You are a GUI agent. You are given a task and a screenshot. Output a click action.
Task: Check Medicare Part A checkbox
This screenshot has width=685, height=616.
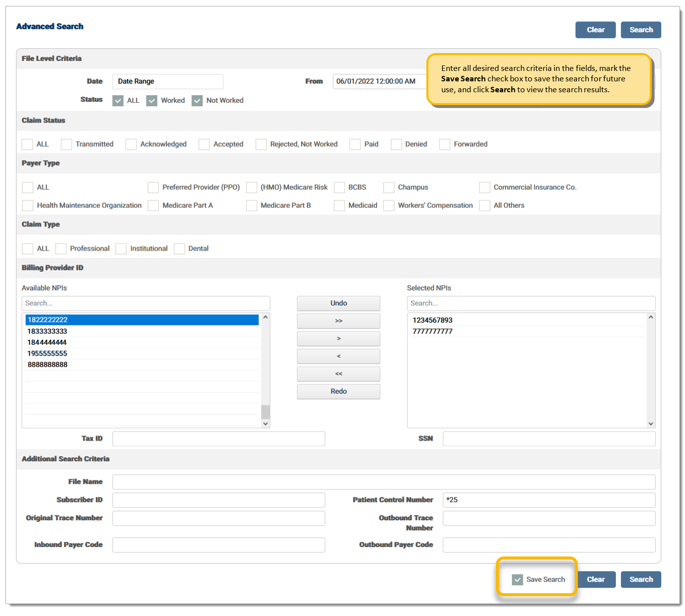click(x=153, y=205)
